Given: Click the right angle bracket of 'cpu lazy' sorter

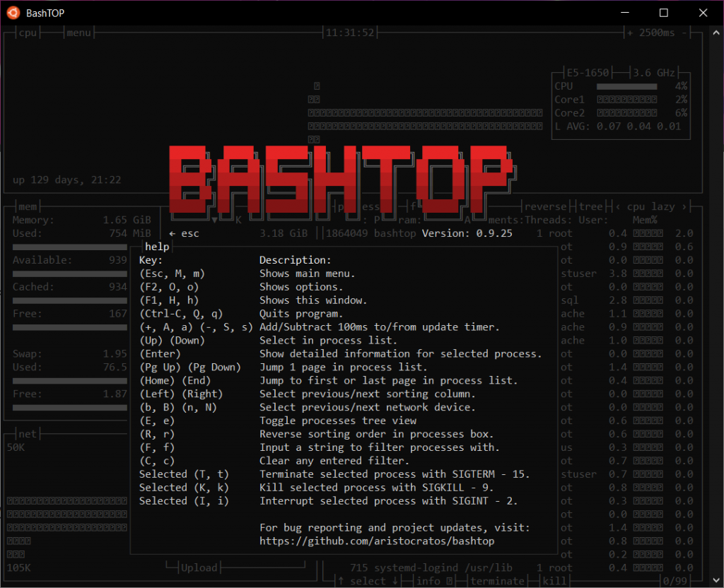Looking at the screenshot, I should [685, 206].
